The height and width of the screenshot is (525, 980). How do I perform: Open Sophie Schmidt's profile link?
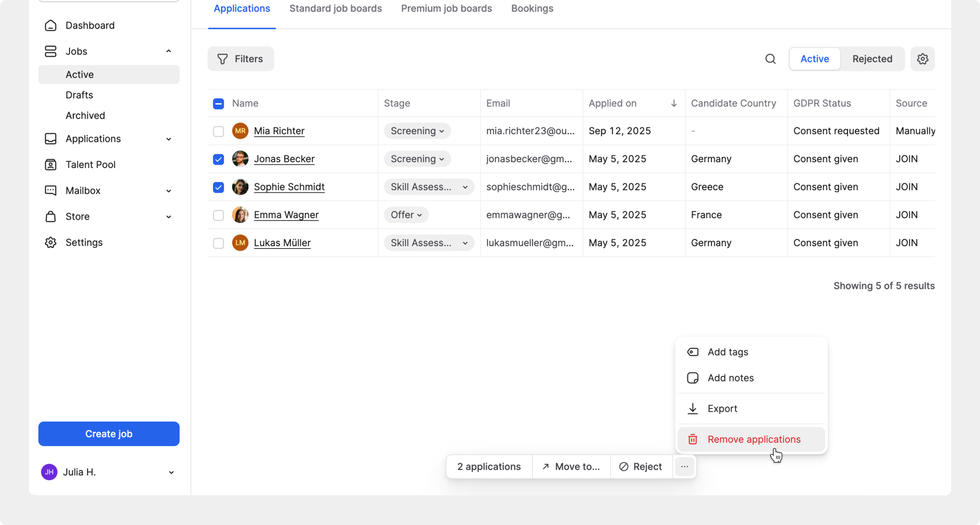(289, 187)
